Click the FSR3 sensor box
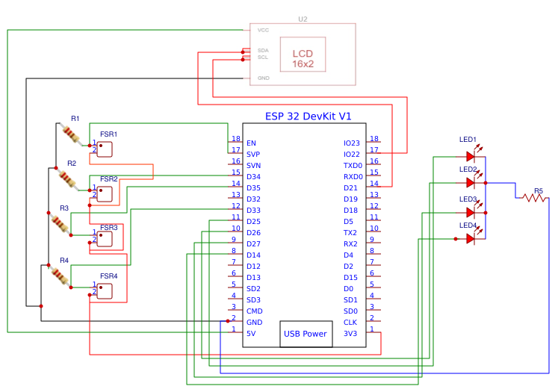The height and width of the screenshot is (392, 558). 105,239
